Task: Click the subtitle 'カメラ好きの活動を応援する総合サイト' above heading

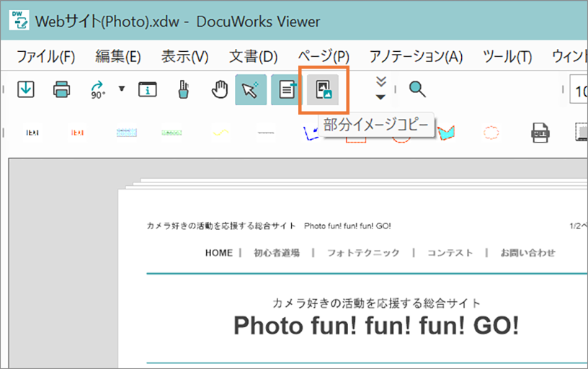Action: [x=376, y=303]
